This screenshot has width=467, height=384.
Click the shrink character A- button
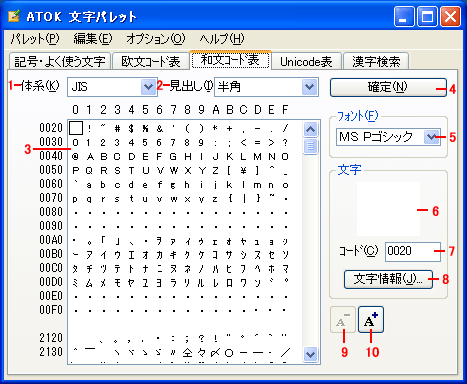(343, 320)
